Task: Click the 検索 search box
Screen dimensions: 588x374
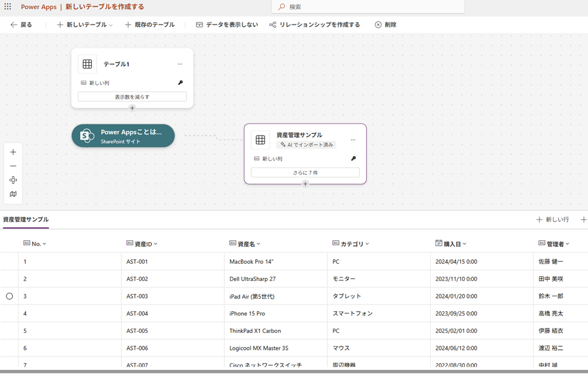Action: [x=368, y=6]
